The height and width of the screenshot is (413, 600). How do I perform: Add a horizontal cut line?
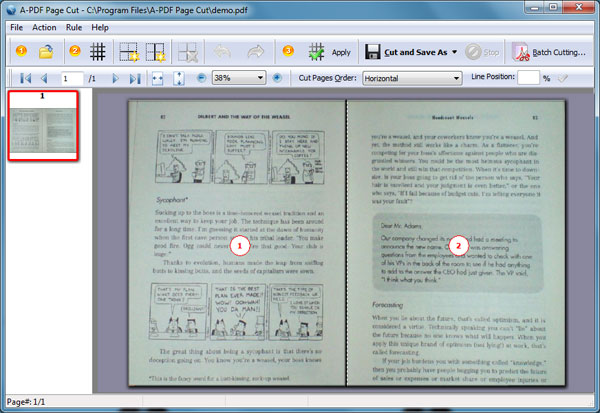(x=129, y=52)
